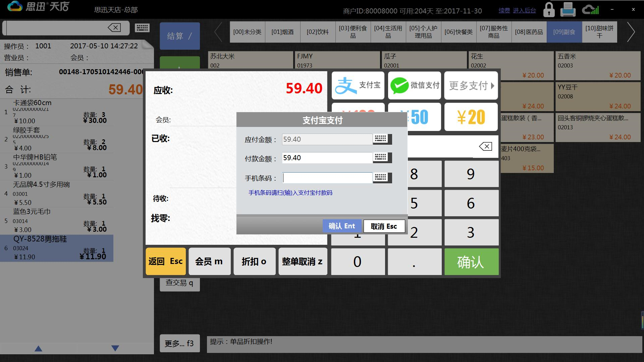The height and width of the screenshot is (362, 644).
Task: Select product tile 苏北大米 002
Action: click(x=251, y=60)
